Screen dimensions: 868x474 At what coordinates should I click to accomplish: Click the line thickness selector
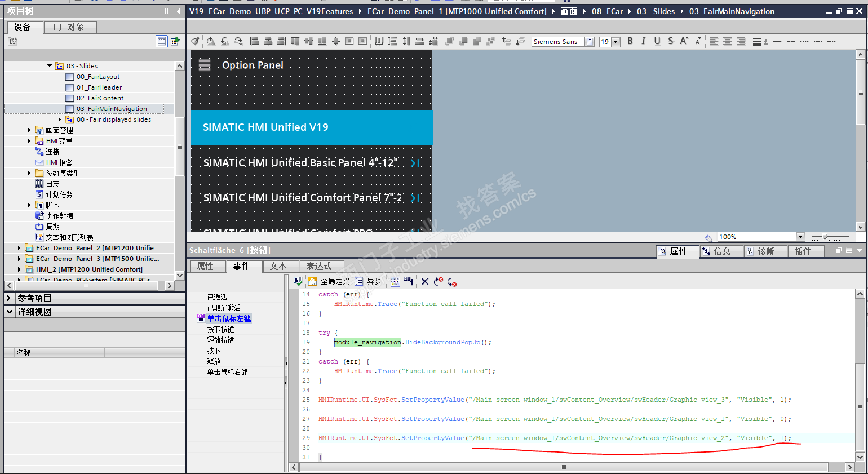pos(759,41)
